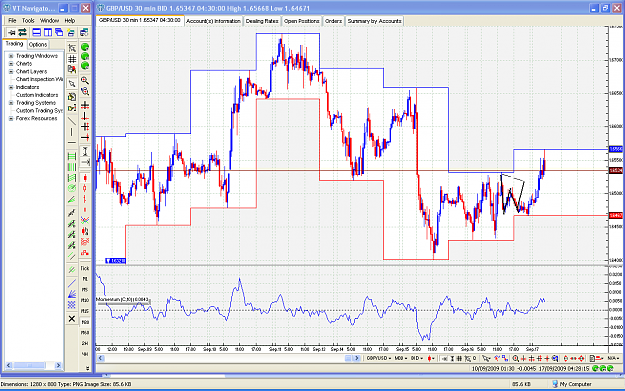This screenshot has width=625, height=391.
Task: Switch to the Orders tab
Action: pos(333,21)
